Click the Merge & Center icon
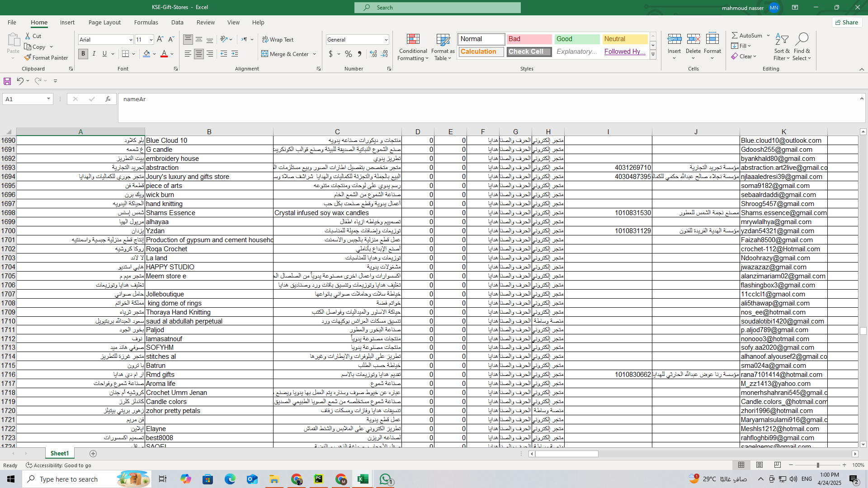Screen dimensions: 868x488 [x=265, y=54]
